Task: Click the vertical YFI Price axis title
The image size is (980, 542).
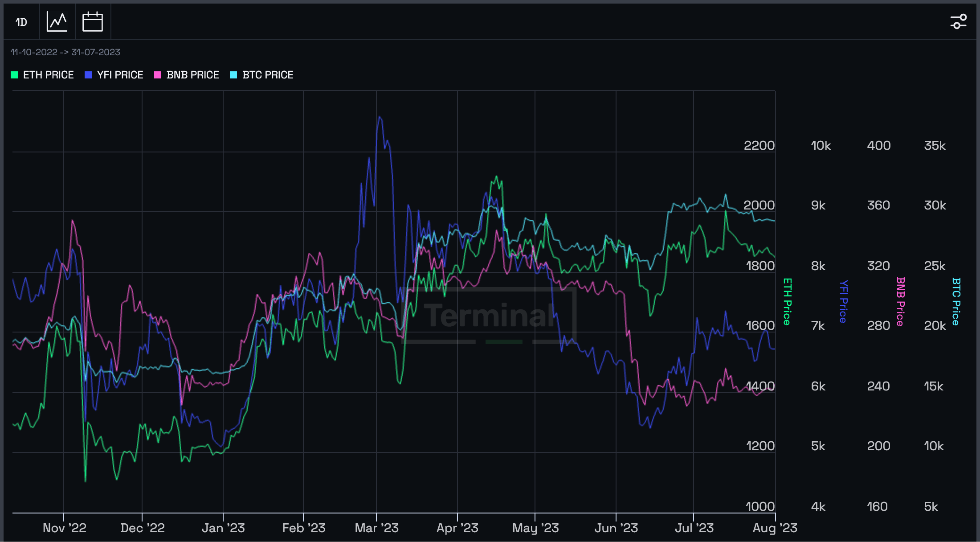Action: click(x=843, y=302)
